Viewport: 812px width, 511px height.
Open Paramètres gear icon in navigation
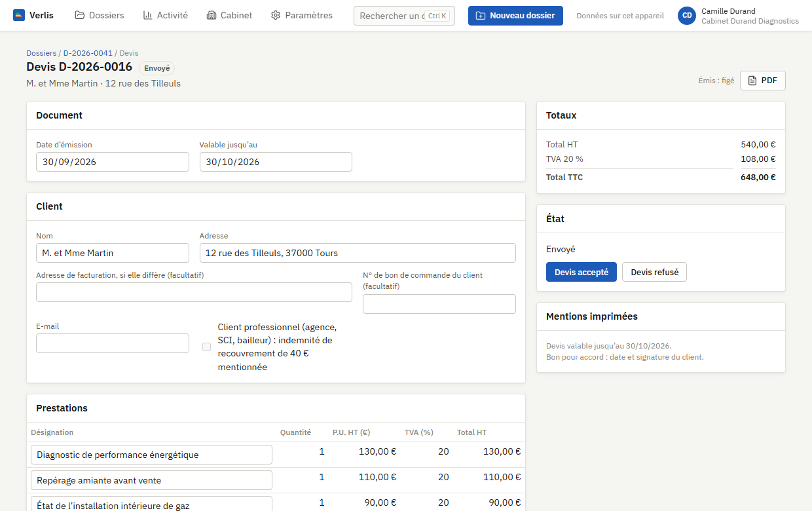(276, 15)
